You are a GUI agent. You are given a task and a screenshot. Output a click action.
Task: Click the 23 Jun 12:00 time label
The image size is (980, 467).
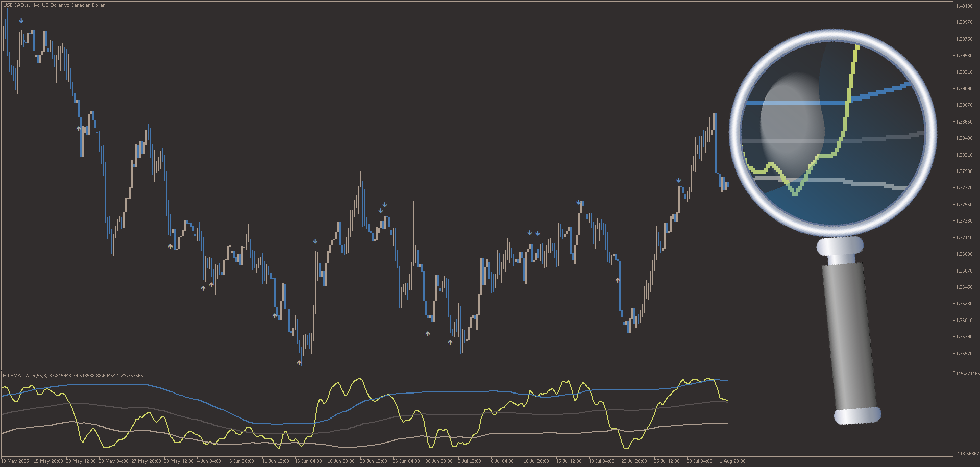click(x=374, y=461)
